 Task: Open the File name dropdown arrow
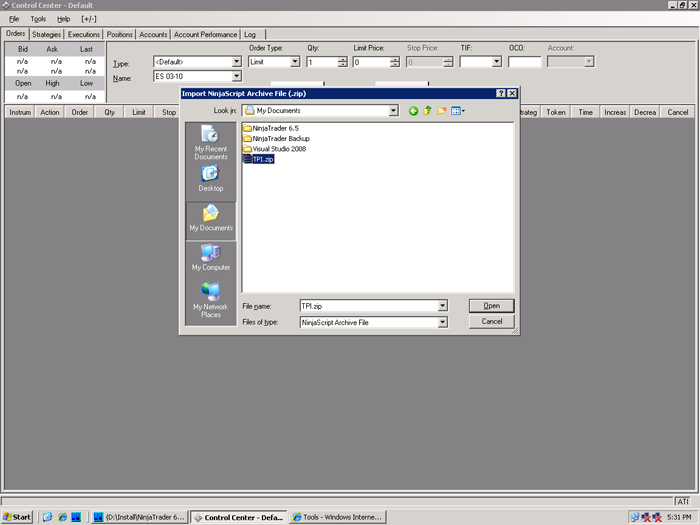tap(442, 306)
